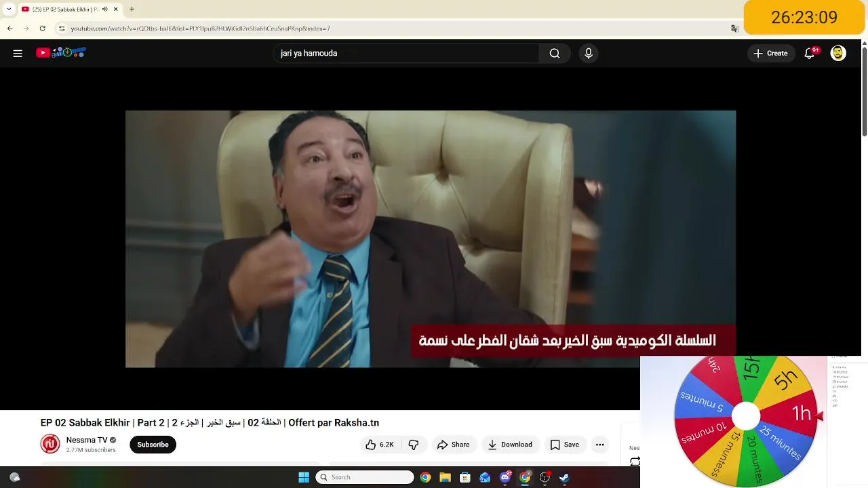Open Discord from taskbar
This screenshot has height=488, width=868.
pyautogui.click(x=505, y=477)
